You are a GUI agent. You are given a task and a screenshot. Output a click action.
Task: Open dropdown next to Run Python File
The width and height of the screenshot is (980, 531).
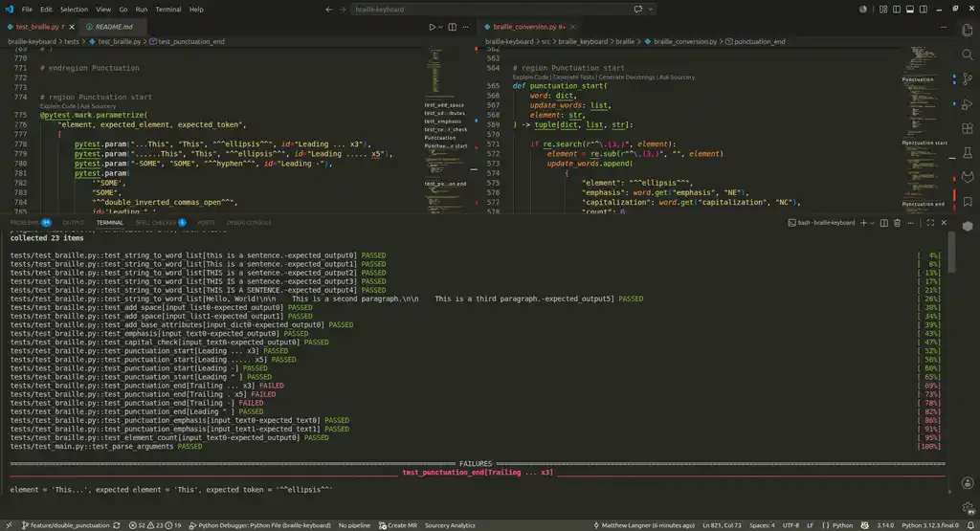click(440, 27)
